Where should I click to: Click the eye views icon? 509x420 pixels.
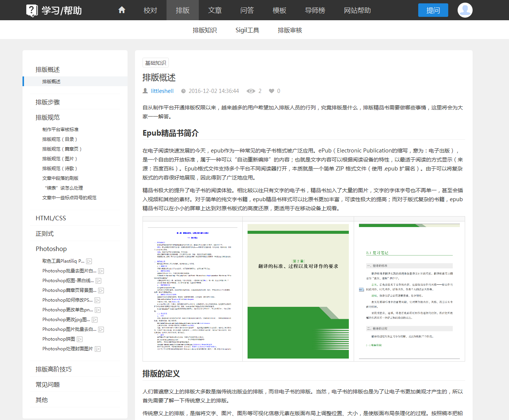tap(251, 91)
